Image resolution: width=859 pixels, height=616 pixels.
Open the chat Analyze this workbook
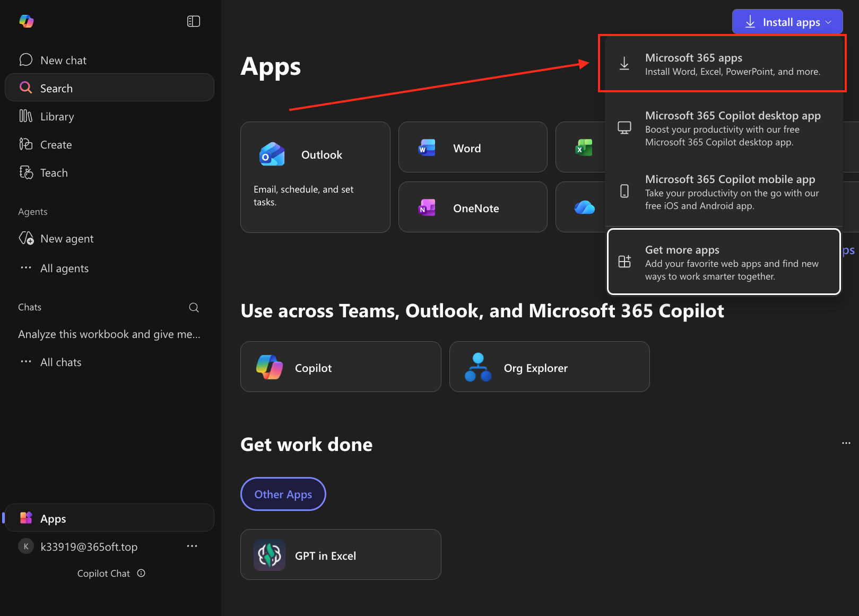[109, 334]
